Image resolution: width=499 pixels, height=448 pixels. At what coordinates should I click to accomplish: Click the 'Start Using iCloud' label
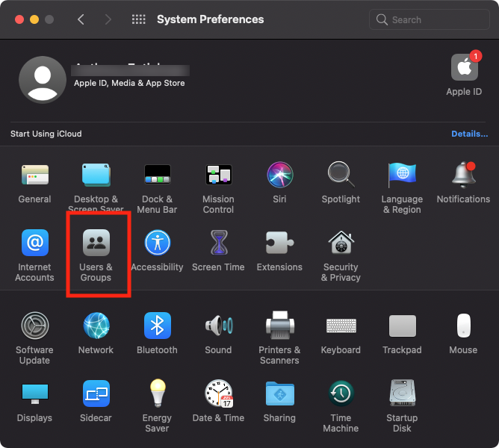coord(46,134)
